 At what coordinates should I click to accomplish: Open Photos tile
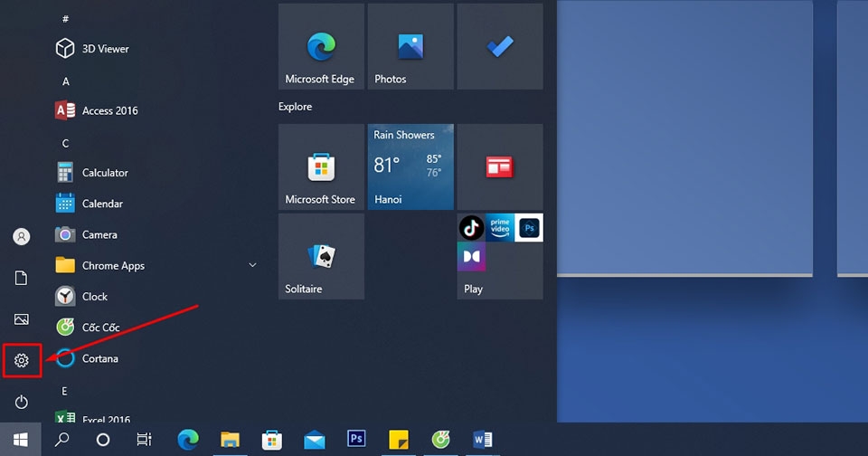[x=410, y=46]
